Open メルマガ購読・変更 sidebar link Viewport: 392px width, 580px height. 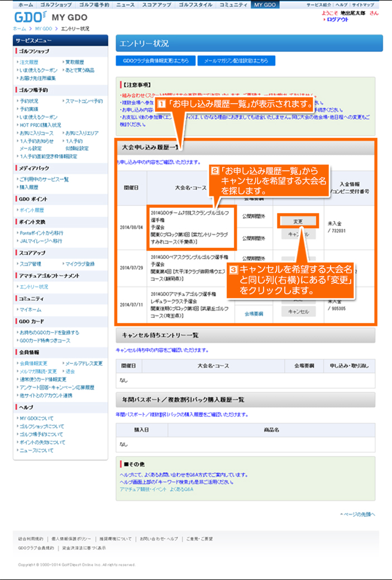coord(38,371)
